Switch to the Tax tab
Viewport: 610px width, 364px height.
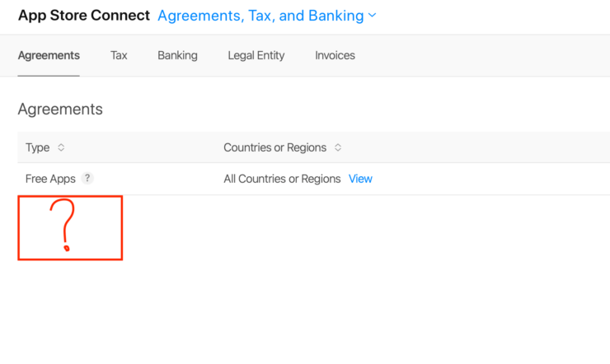tap(119, 55)
